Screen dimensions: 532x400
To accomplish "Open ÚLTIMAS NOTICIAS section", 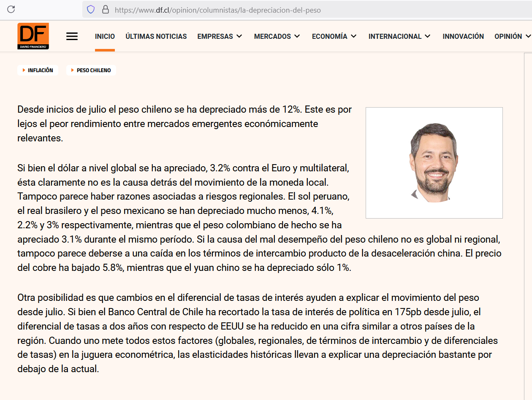I will click(x=156, y=36).
